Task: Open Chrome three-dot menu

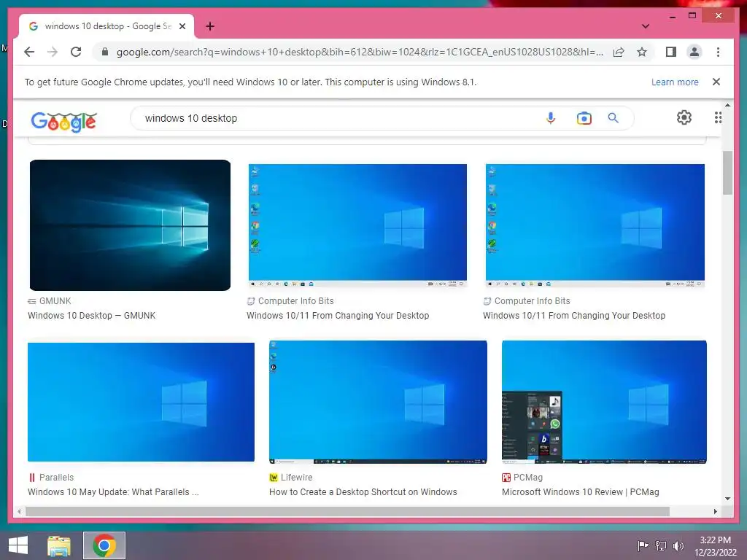Action: tap(718, 52)
